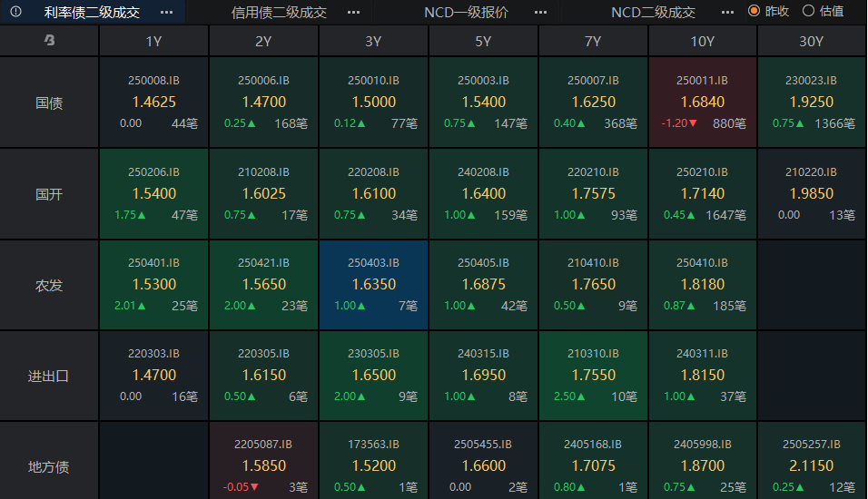Select the 国开 row label
868x499 pixels.
[x=49, y=194]
